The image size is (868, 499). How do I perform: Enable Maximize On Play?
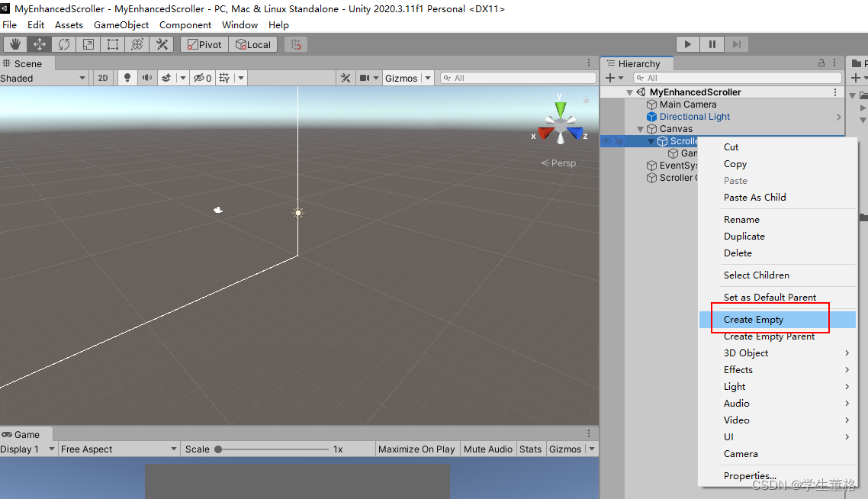pos(416,449)
